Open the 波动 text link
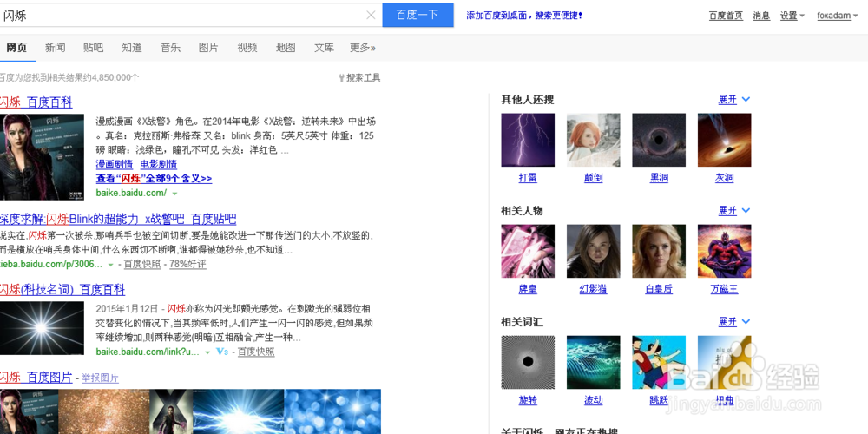This screenshot has width=868, height=434. tap(594, 401)
